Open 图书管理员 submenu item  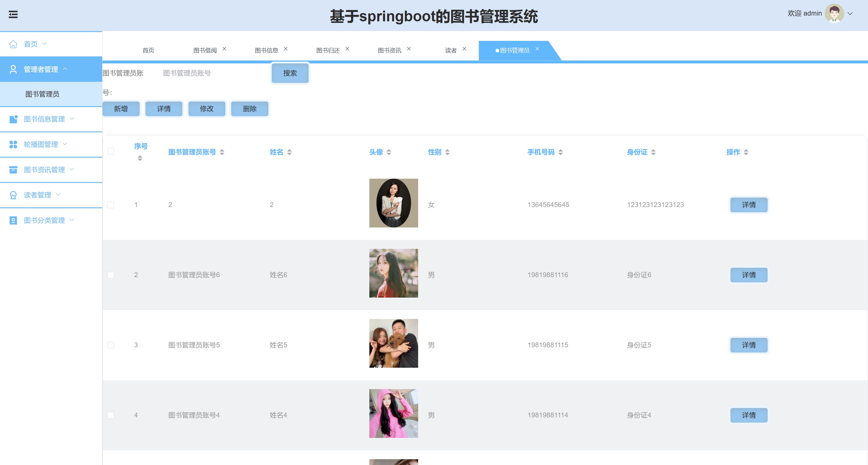pyautogui.click(x=42, y=94)
